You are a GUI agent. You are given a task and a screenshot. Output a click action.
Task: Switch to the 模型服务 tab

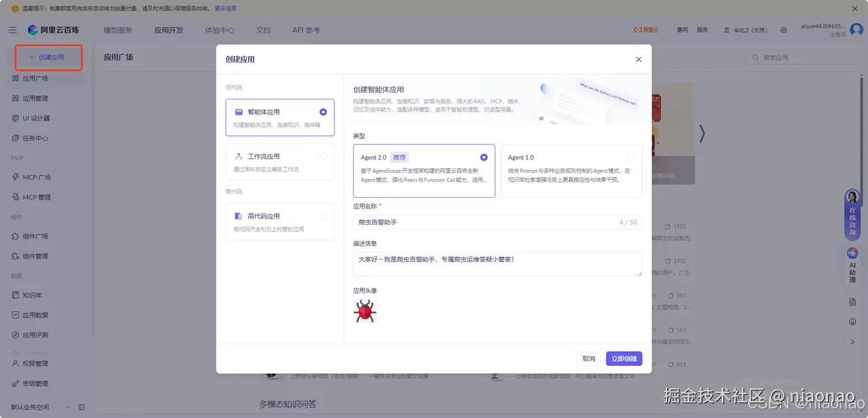click(x=118, y=29)
